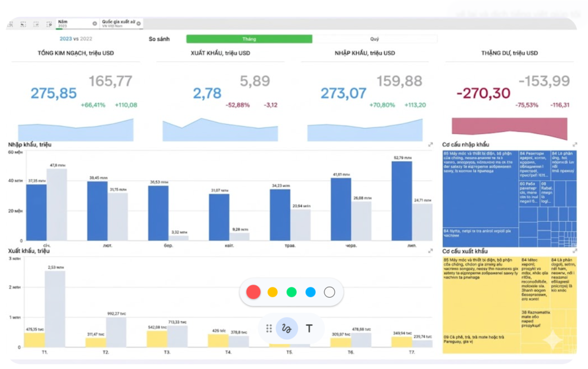The height and width of the screenshot is (369, 588).
Task: Switch comparison to Quý
Action: 374,39
